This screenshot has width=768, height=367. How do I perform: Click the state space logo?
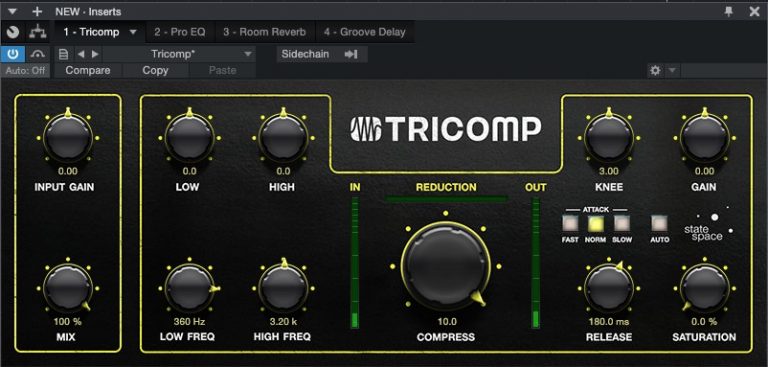pyautogui.click(x=708, y=224)
